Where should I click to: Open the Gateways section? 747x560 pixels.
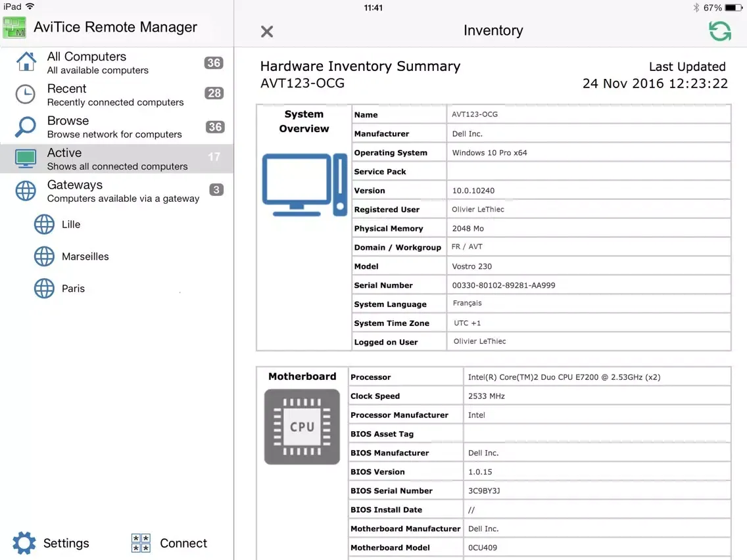coord(117,191)
